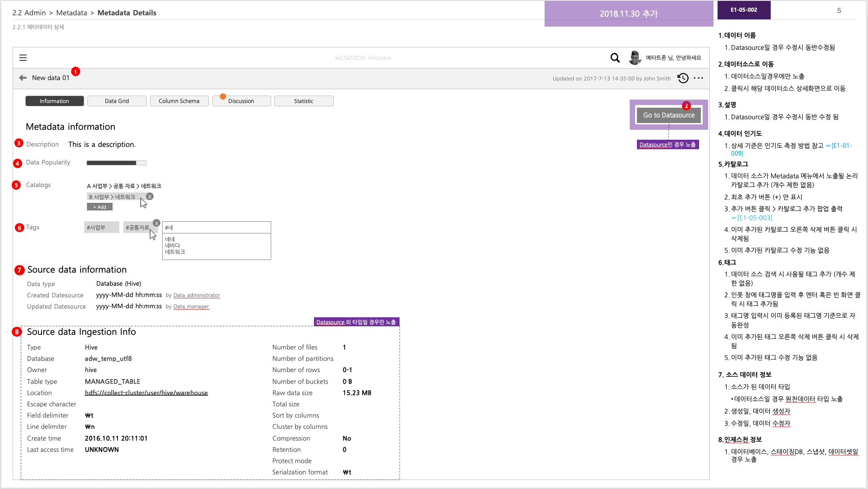This screenshot has height=489, width=868.
Task: Open the hdfs warehouse location link
Action: coord(146,393)
